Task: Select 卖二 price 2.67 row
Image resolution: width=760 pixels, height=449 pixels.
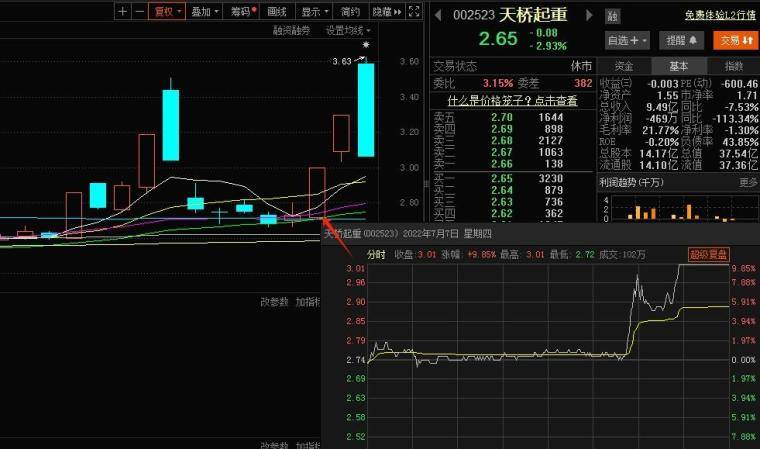Action: (x=512, y=152)
